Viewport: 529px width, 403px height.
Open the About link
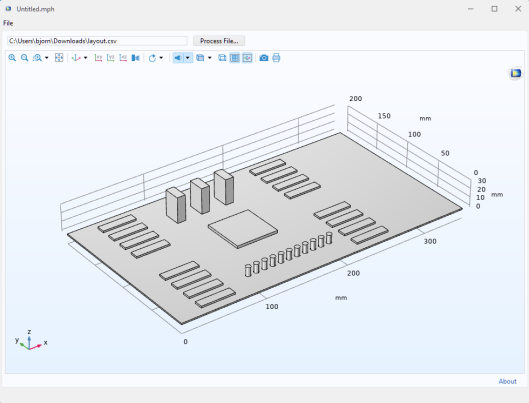coord(507,381)
